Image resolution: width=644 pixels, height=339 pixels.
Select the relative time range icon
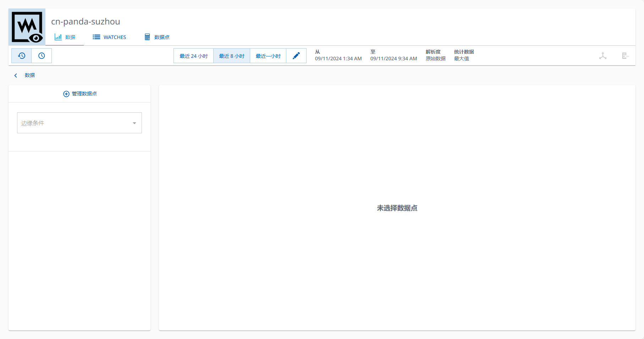21,56
